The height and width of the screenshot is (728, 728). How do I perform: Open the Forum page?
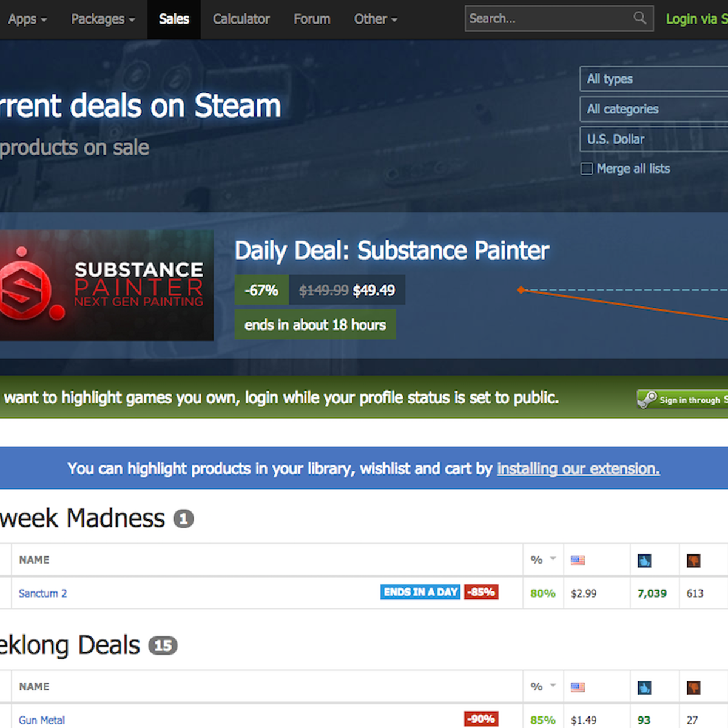[x=312, y=19]
